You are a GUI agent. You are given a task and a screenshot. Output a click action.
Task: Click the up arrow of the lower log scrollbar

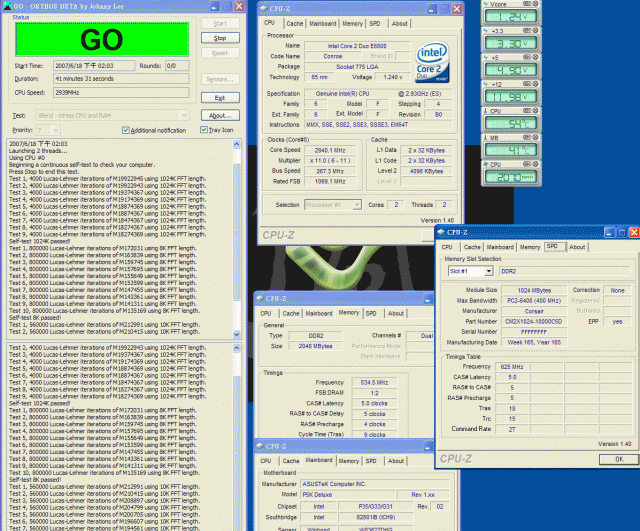click(237, 348)
